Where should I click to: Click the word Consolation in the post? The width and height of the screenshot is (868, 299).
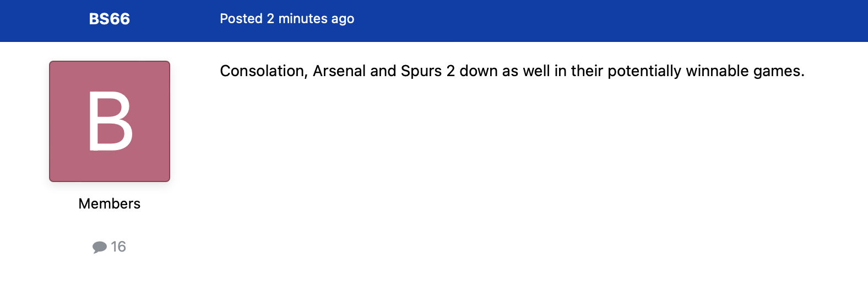click(x=262, y=71)
